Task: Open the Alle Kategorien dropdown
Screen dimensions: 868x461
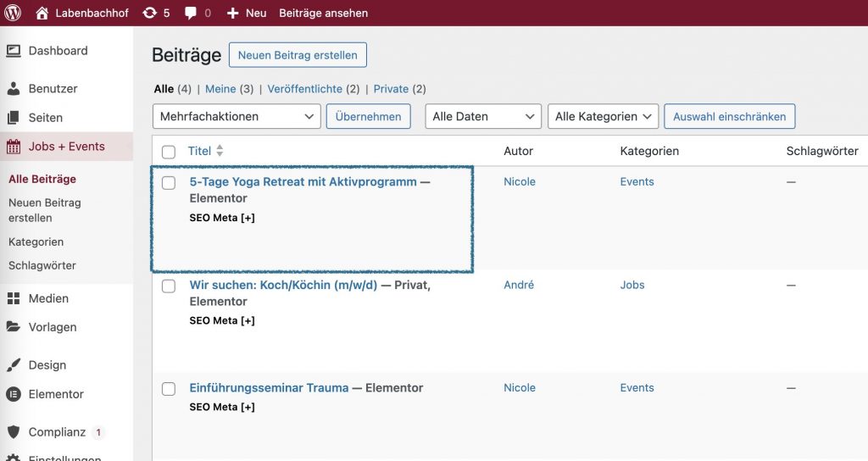Action: click(x=603, y=116)
